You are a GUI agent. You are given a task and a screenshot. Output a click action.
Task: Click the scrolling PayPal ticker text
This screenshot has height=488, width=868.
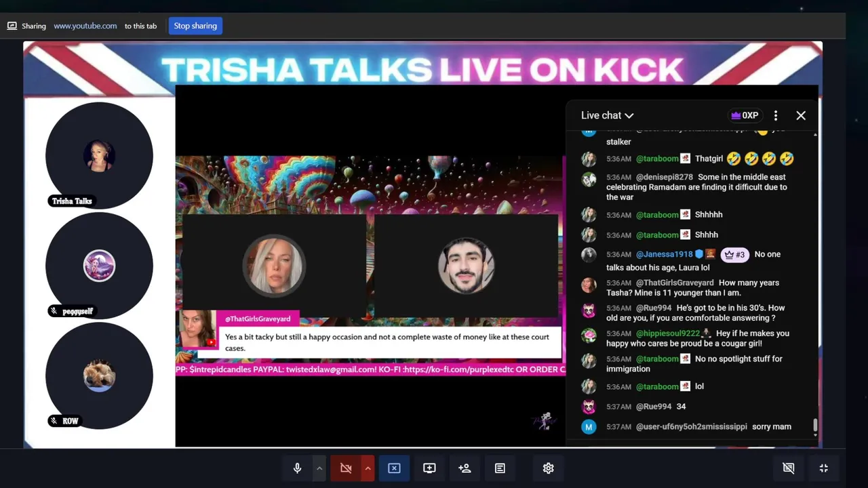[370, 369]
